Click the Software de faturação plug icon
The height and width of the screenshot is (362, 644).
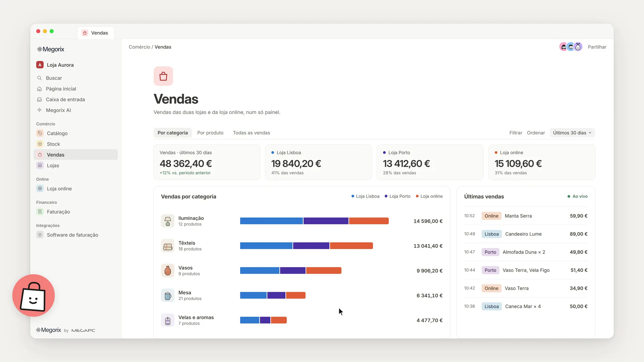point(40,235)
